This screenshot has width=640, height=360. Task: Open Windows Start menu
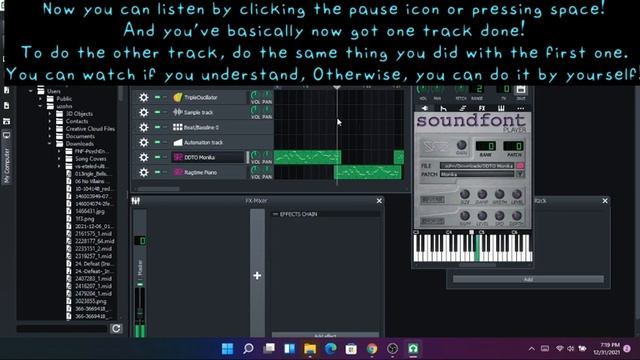pos(227,349)
